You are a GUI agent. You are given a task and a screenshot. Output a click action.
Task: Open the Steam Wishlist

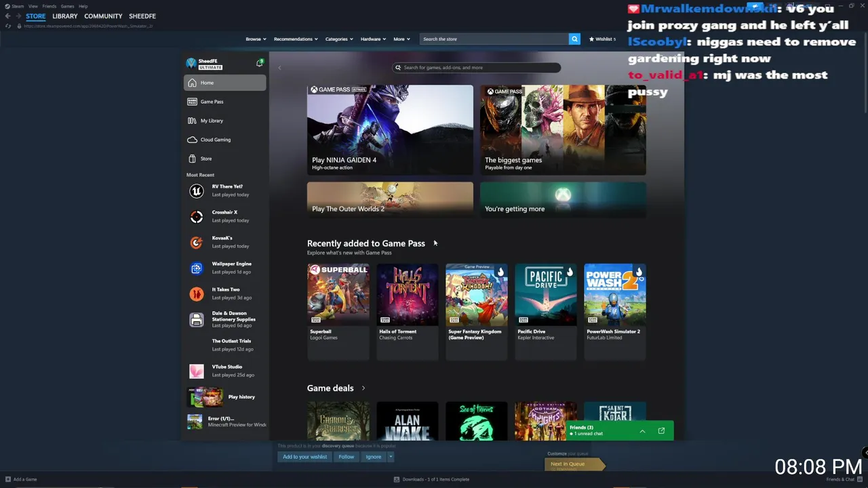pos(603,39)
